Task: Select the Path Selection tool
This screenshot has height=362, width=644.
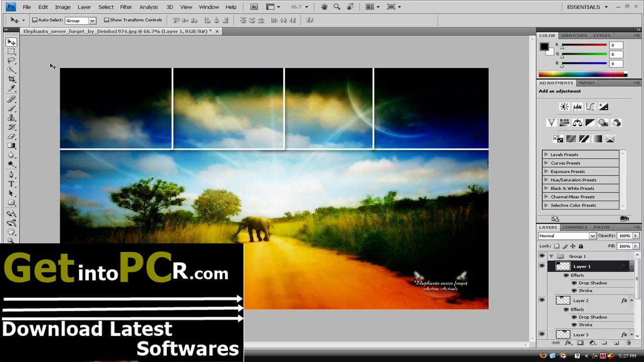Action: click(x=11, y=194)
